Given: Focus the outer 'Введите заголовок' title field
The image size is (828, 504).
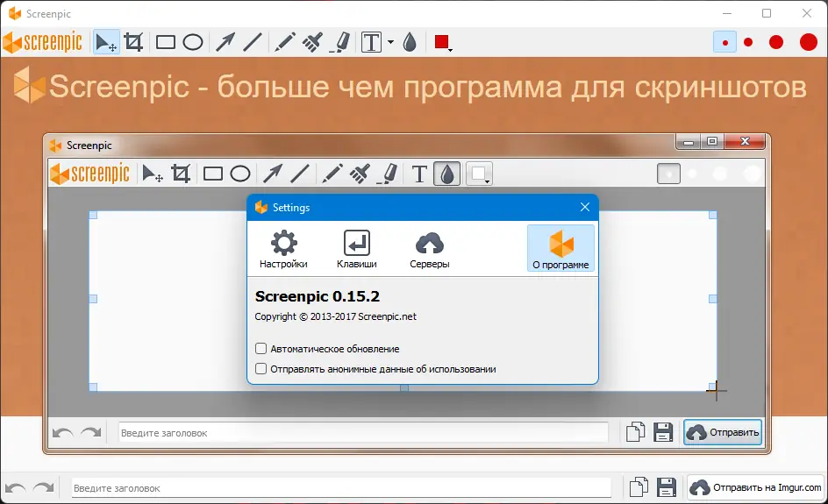Looking at the screenshot, I should point(341,488).
